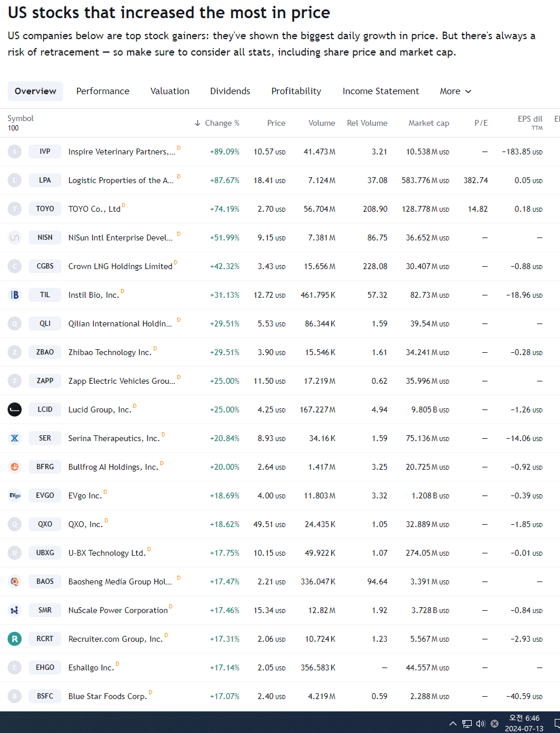Click the CGBS stock logo icon
The width and height of the screenshot is (560, 733).
click(15, 266)
